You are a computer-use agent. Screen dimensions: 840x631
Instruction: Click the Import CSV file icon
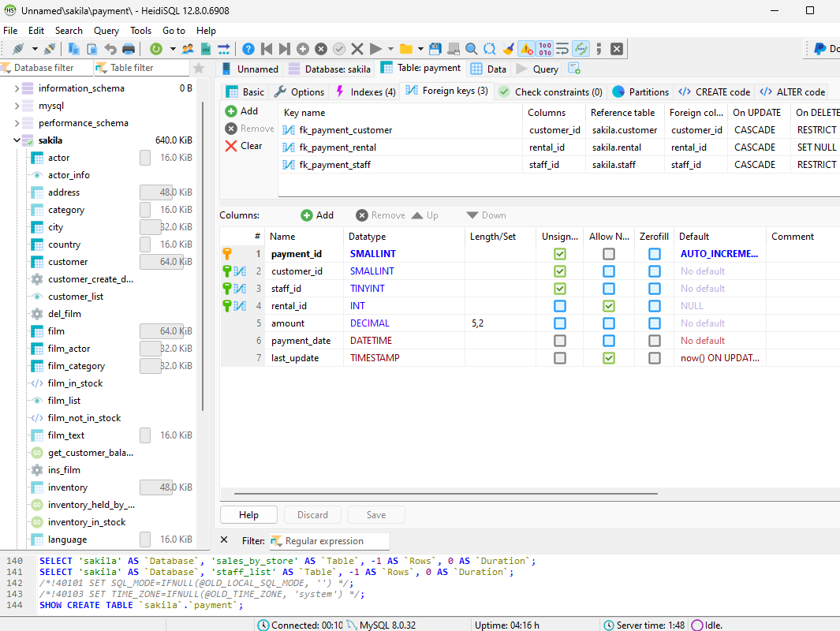[206, 49]
